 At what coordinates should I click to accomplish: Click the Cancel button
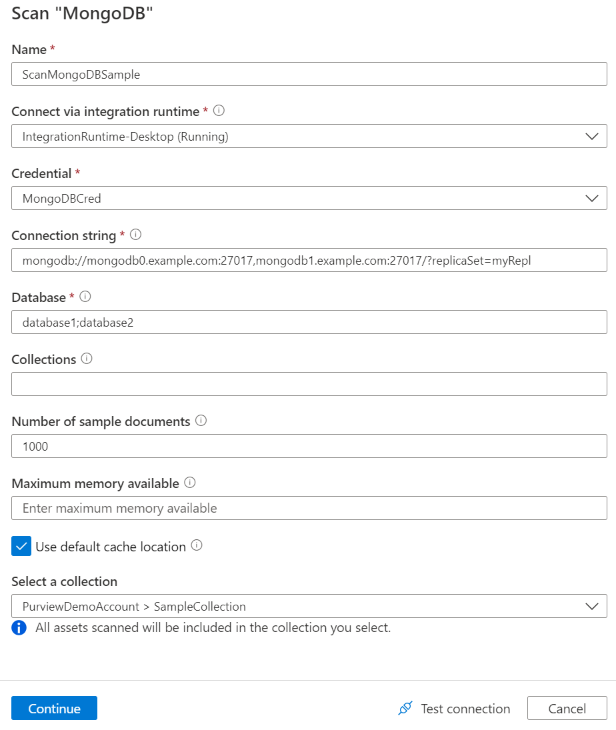567,709
